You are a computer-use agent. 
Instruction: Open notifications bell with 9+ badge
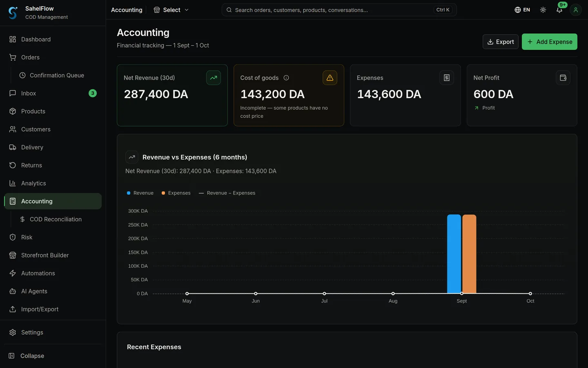(x=559, y=10)
